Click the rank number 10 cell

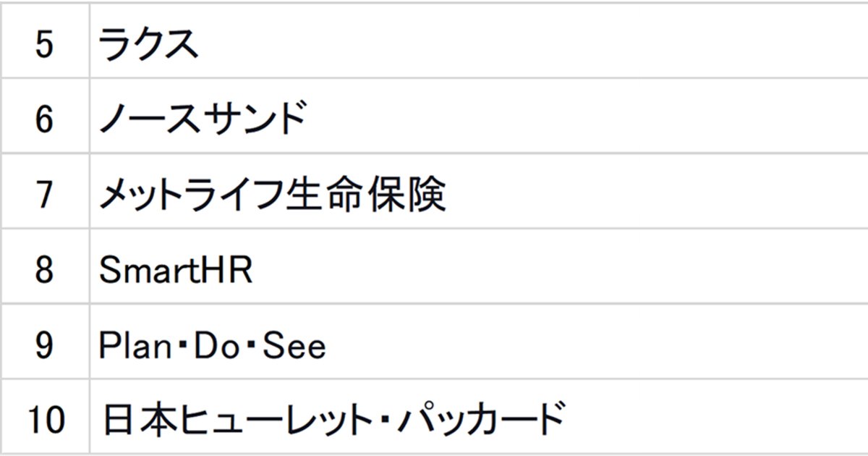click(44, 420)
